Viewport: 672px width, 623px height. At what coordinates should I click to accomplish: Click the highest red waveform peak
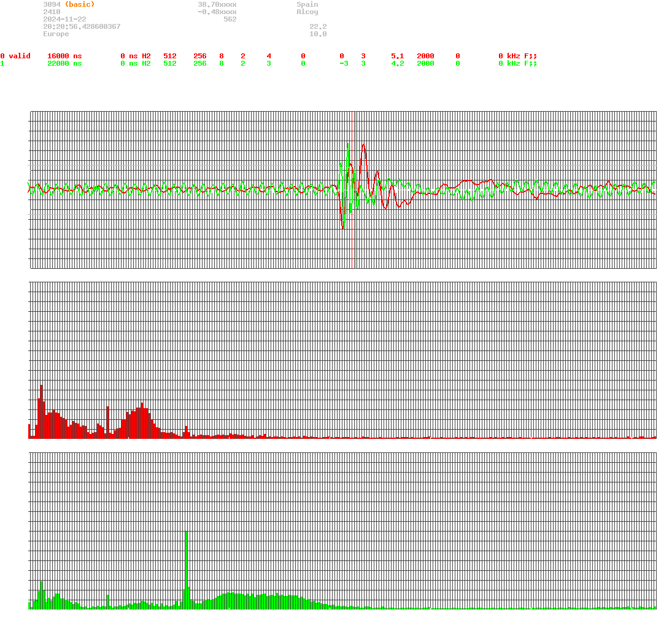[363, 146]
